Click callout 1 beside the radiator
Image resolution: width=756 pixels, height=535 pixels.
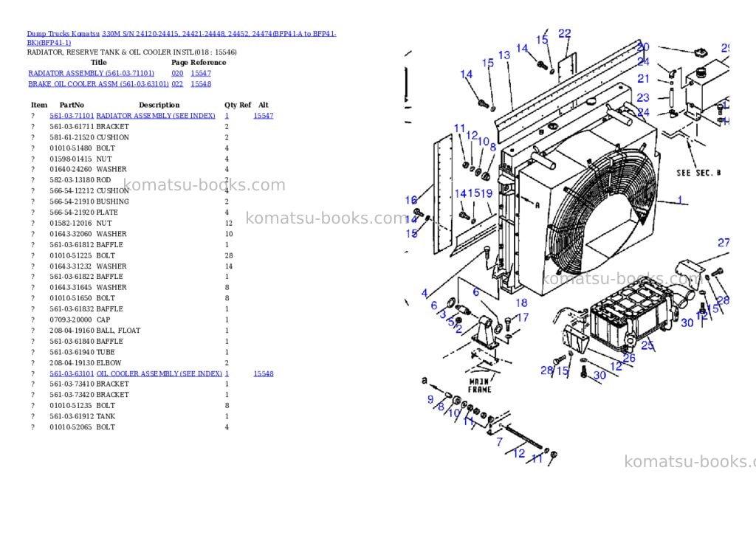[680, 199]
